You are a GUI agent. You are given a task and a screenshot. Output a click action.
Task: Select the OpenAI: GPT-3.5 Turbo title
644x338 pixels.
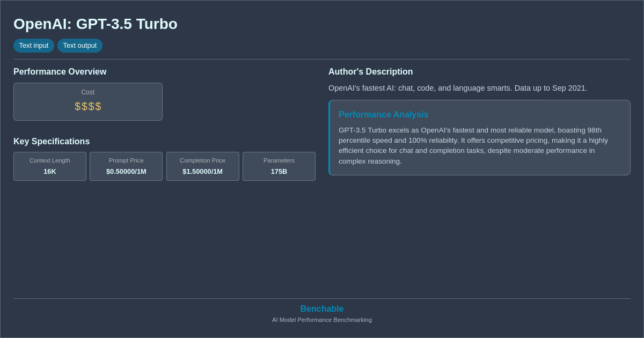coord(95,24)
